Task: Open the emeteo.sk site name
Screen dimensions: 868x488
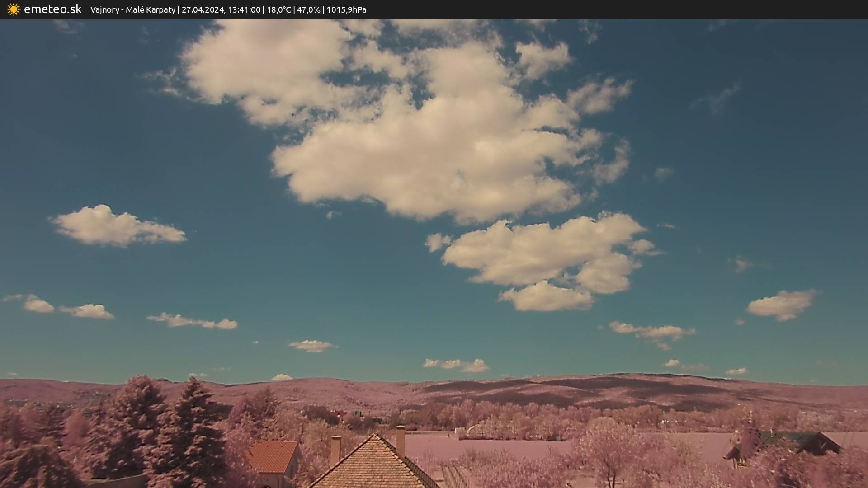Action: [52, 9]
